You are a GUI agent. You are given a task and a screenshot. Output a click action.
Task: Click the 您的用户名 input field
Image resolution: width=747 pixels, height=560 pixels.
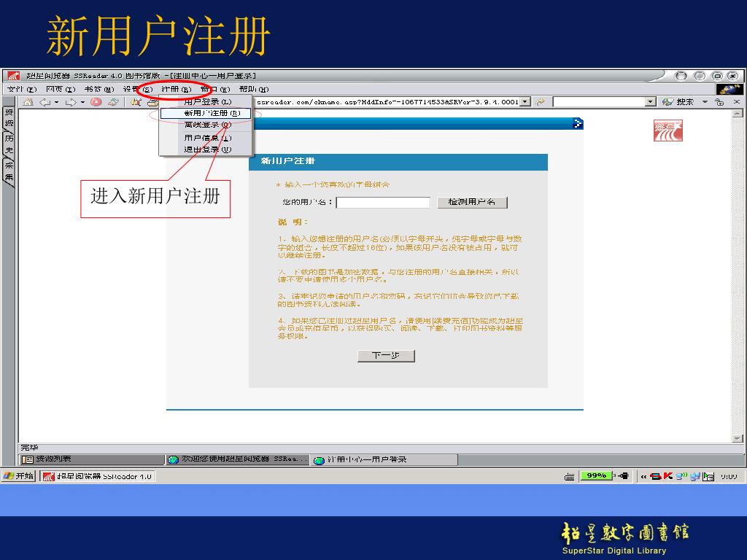(x=383, y=203)
